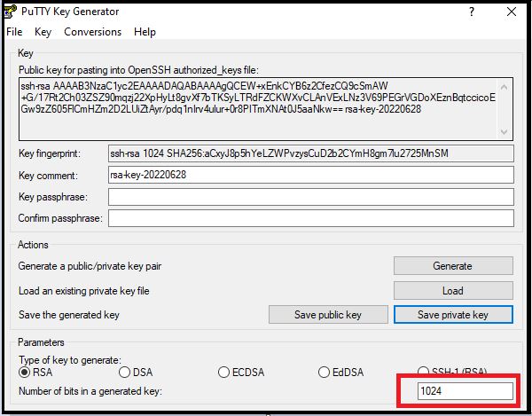Viewport: 532px width, 416px height.
Task: Open the File menu
Action: [x=14, y=32]
